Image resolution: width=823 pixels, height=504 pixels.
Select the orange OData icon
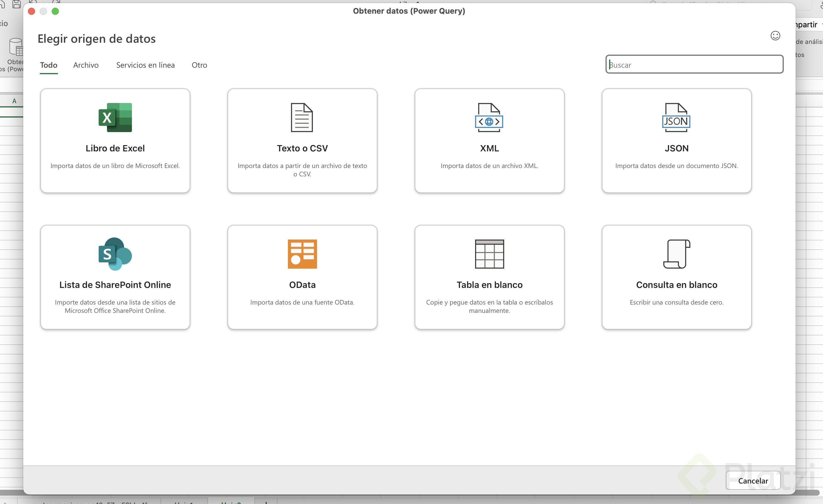point(302,254)
